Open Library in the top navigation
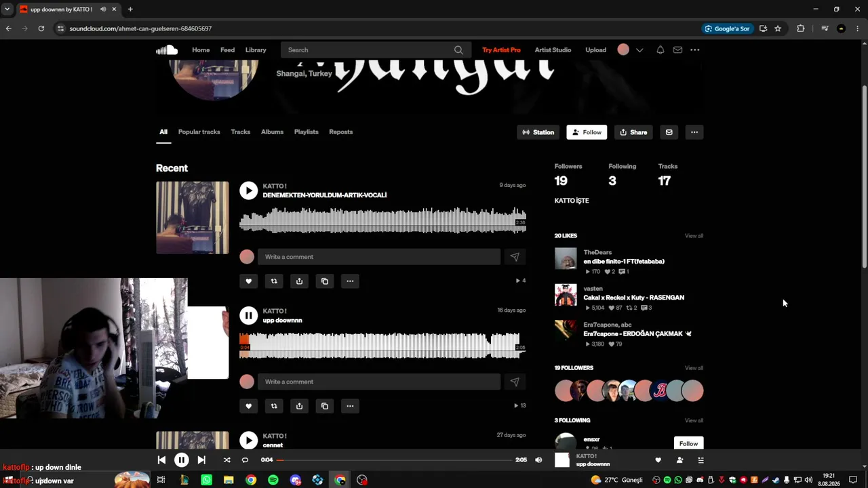 click(256, 50)
